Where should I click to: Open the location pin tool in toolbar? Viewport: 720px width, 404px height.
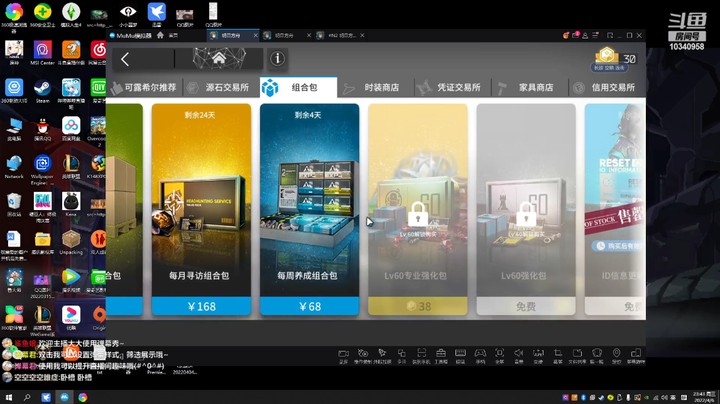coord(616,354)
